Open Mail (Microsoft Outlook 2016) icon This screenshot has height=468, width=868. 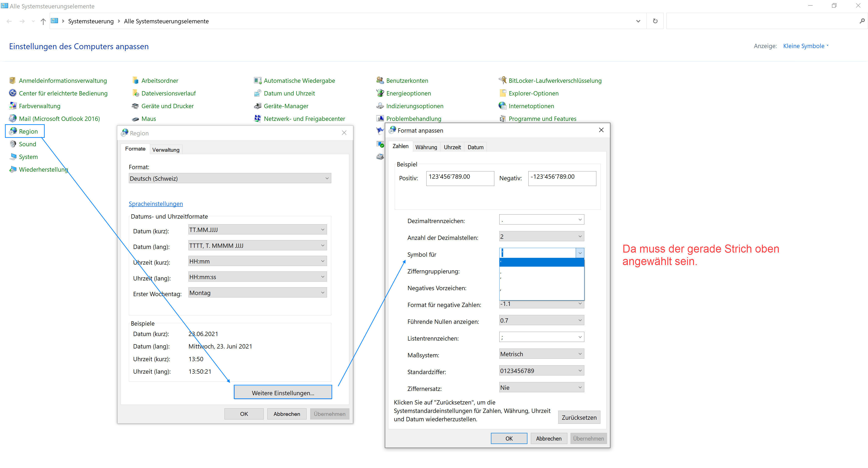click(12, 119)
